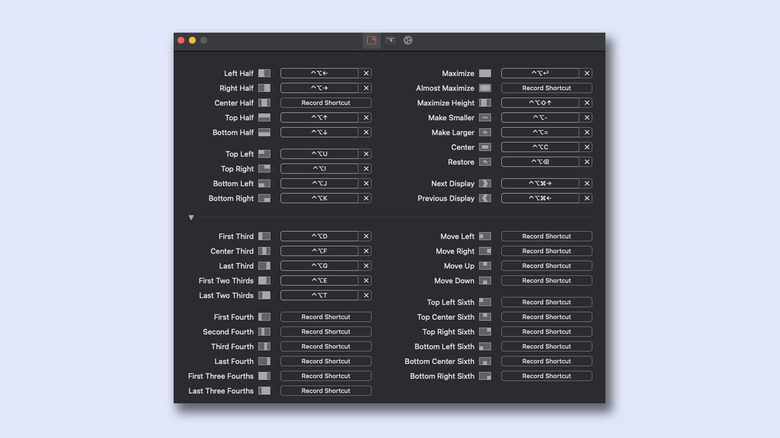This screenshot has width=780, height=438.
Task: Record a shortcut for First Fourth
Action: [325, 317]
